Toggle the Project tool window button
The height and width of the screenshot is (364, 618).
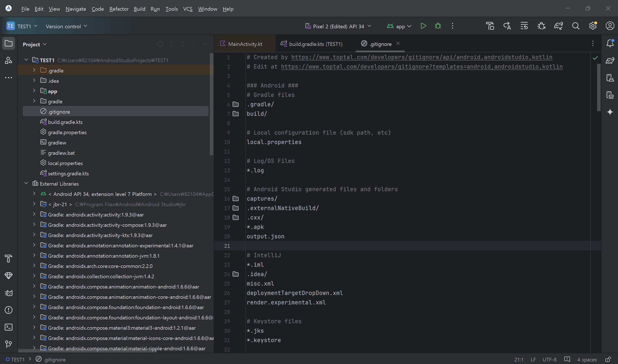click(9, 44)
